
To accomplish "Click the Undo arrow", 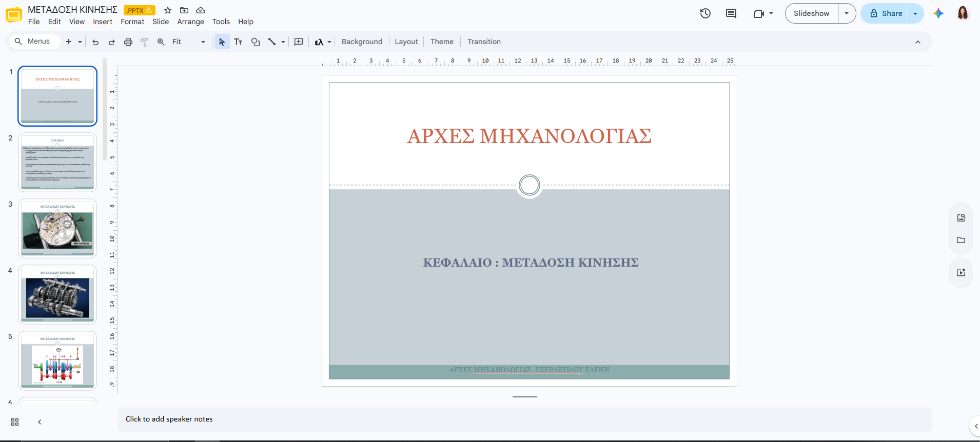I will 95,42.
